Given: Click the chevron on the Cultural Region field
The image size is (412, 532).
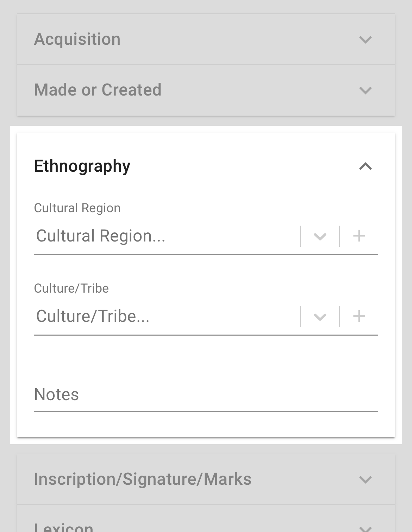Looking at the screenshot, I should click(320, 236).
